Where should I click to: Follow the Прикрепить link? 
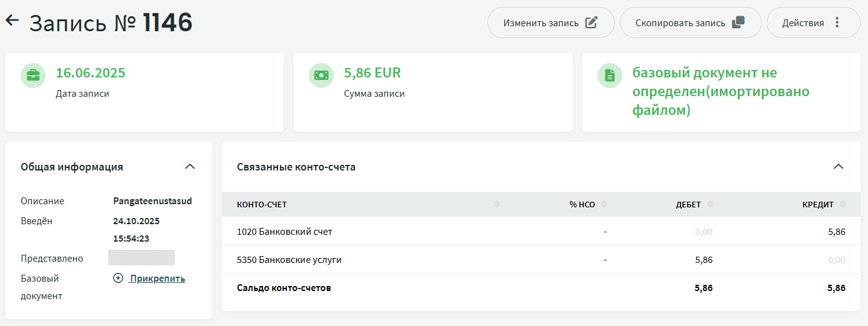pos(157,279)
